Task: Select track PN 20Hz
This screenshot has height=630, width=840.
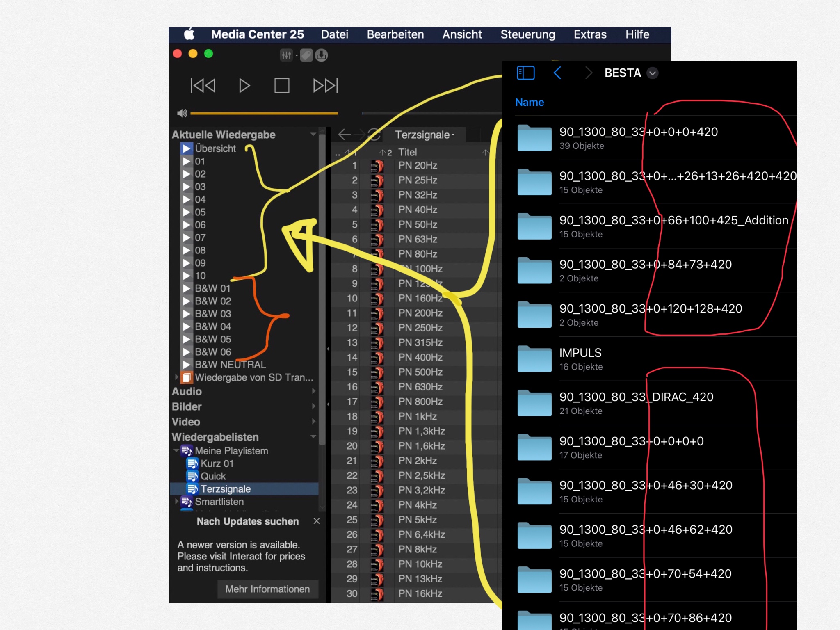Action: tap(418, 165)
